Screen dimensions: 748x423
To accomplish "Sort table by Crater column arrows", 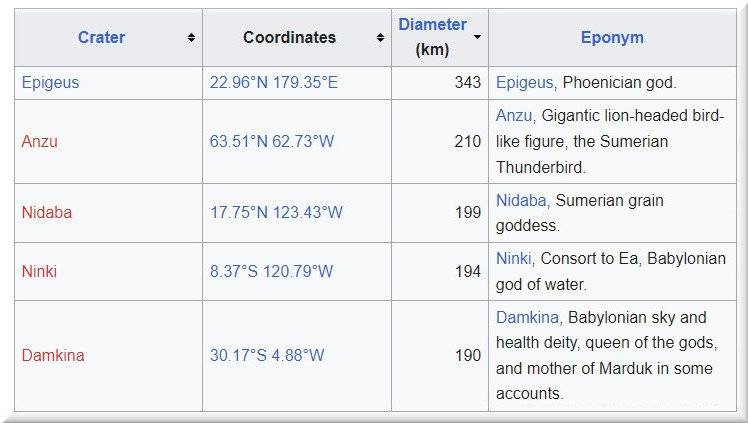I will (191, 38).
